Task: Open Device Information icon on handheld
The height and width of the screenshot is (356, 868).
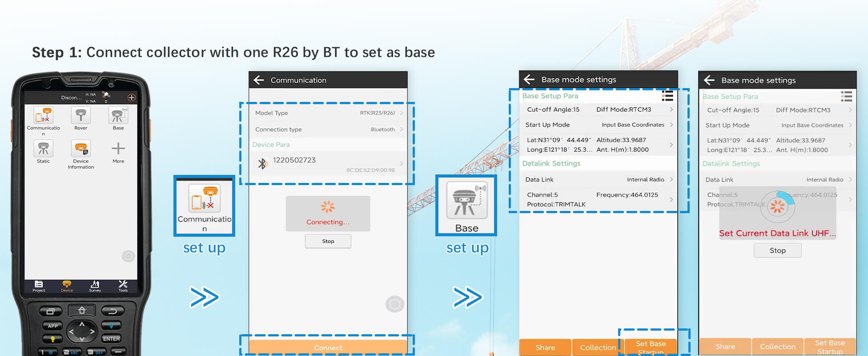Action: 81,149
